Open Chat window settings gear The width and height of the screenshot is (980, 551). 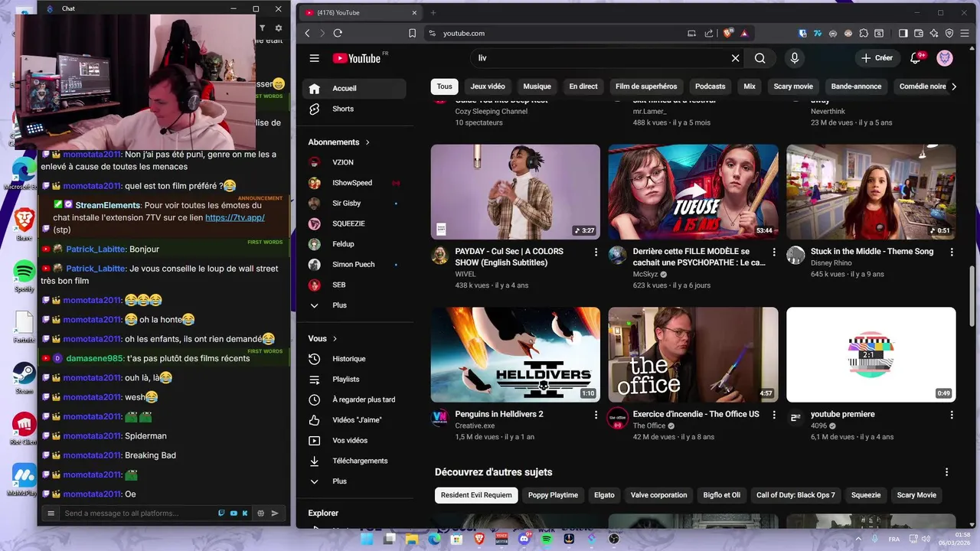pyautogui.click(x=279, y=28)
